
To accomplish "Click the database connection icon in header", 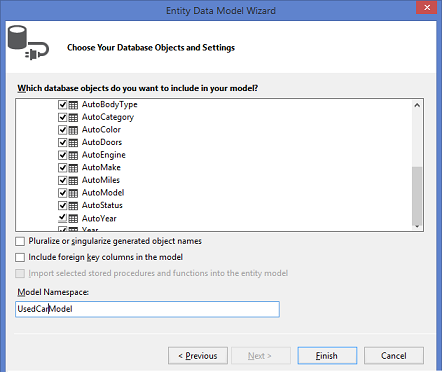I will (x=29, y=43).
